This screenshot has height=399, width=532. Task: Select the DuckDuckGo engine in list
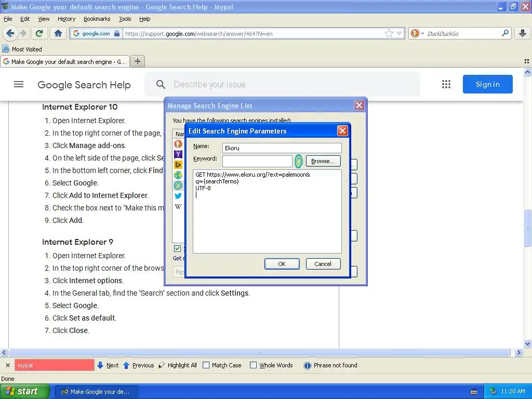178,144
